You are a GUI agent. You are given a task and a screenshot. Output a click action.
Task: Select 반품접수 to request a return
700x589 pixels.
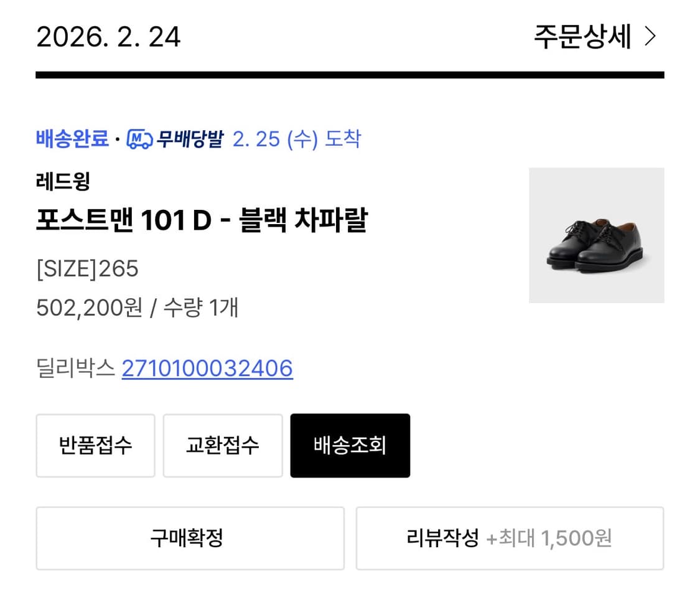point(95,445)
